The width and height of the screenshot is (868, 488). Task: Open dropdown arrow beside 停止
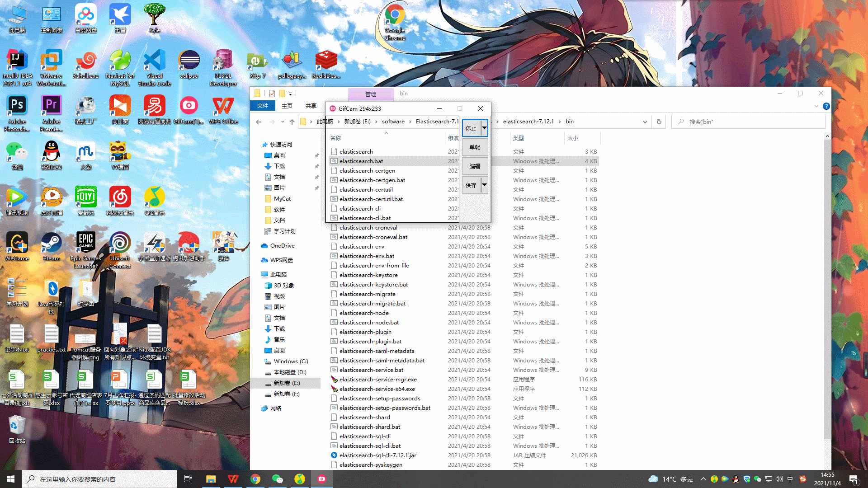484,128
